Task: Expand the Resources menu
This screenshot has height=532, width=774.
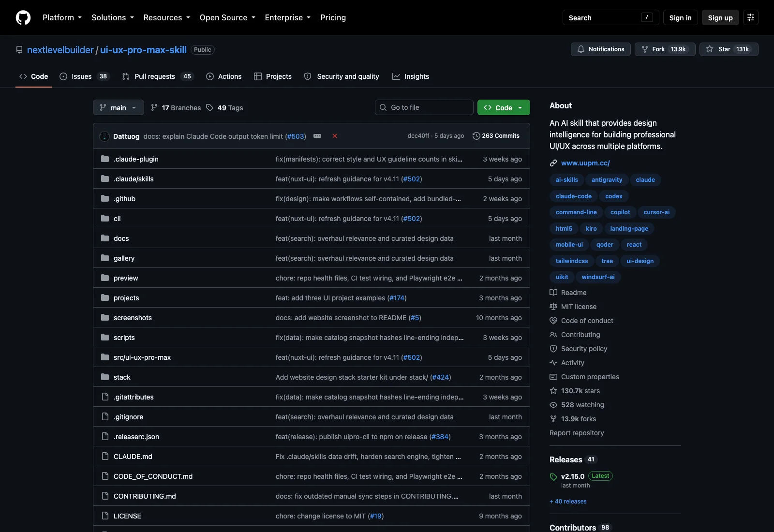Action: point(166,17)
